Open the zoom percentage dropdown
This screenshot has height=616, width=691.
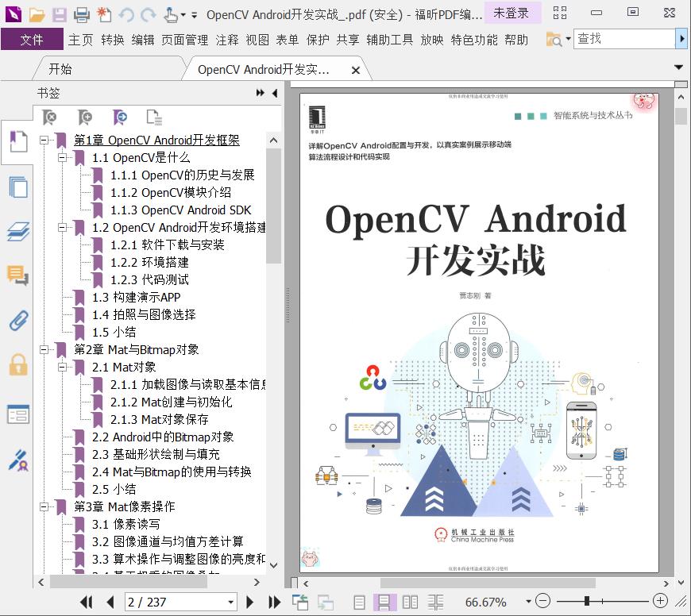[x=528, y=602]
